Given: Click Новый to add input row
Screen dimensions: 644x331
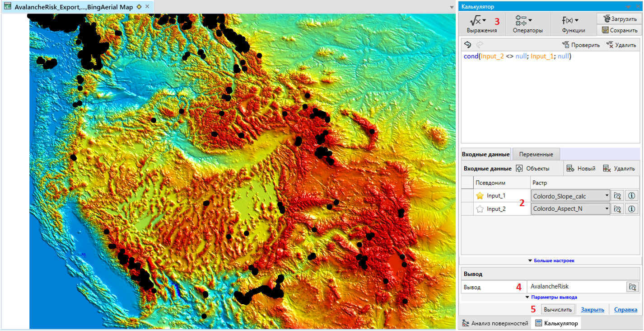Looking at the screenshot, I should click(581, 168).
